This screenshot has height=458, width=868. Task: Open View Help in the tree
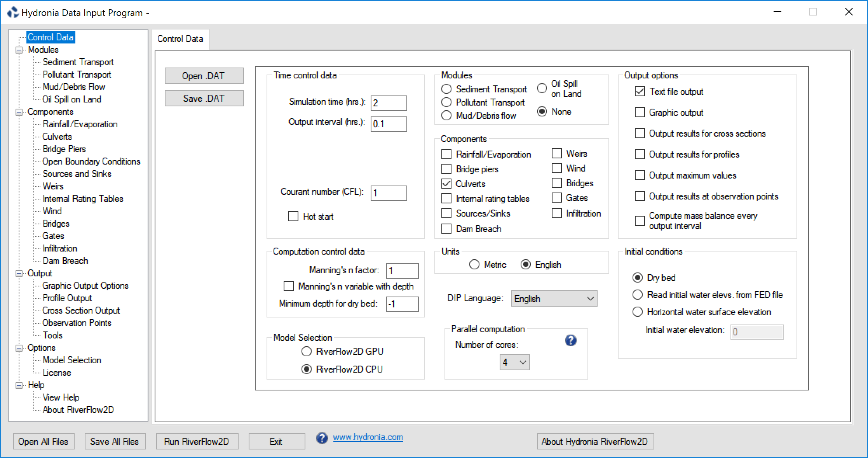[x=61, y=397]
